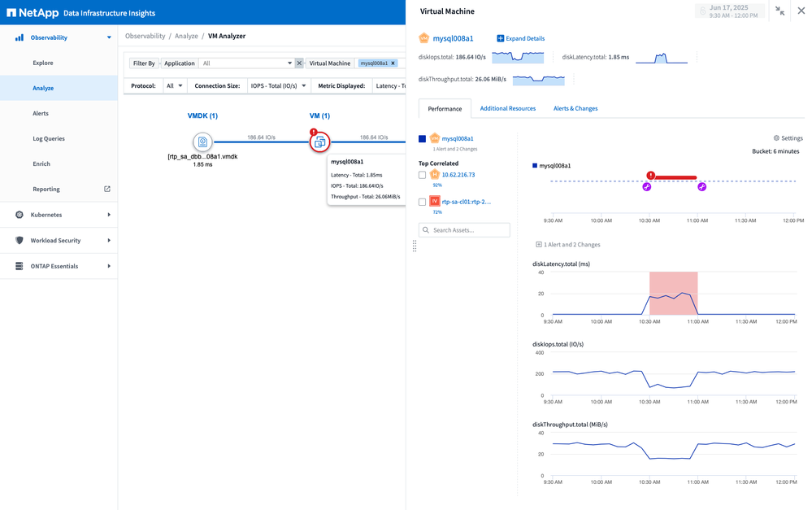Enable the 10.62.216.73 correlated asset checkbox

pos(422,175)
